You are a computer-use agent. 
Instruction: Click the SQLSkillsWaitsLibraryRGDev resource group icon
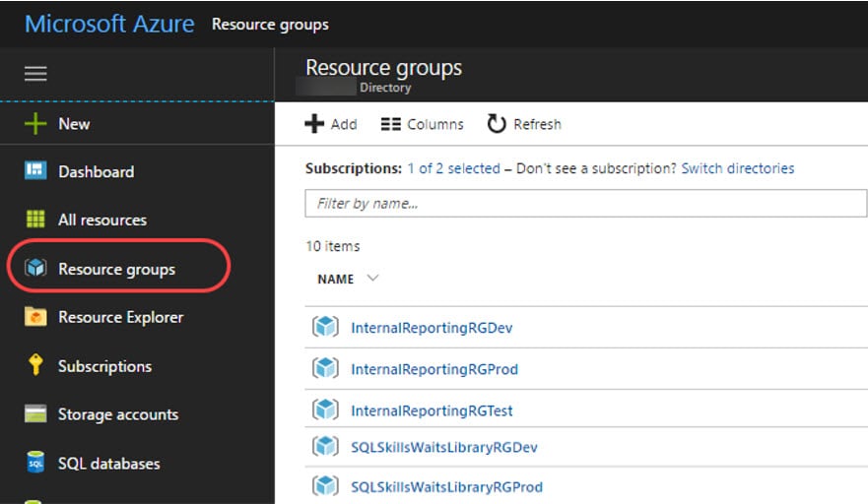pos(325,446)
